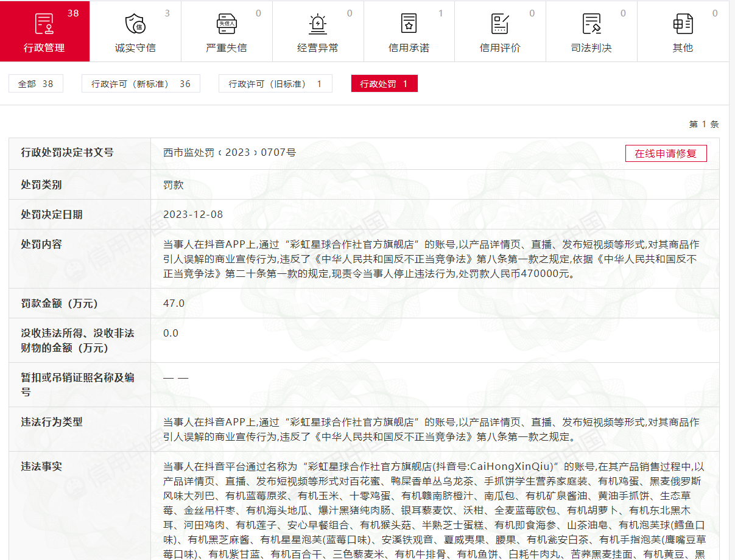This screenshot has height=560, width=735.
Task: Click the 经营异常 alarm icon
Action: (x=318, y=24)
